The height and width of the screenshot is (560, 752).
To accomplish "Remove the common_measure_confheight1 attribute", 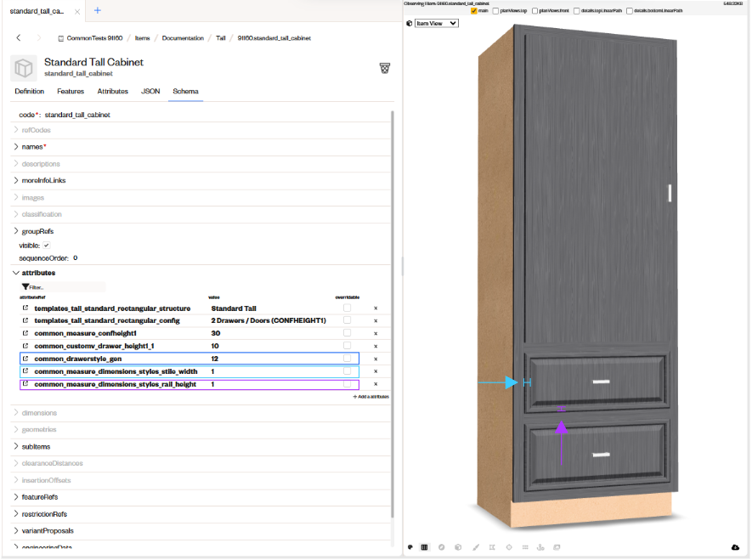I will pyautogui.click(x=376, y=333).
